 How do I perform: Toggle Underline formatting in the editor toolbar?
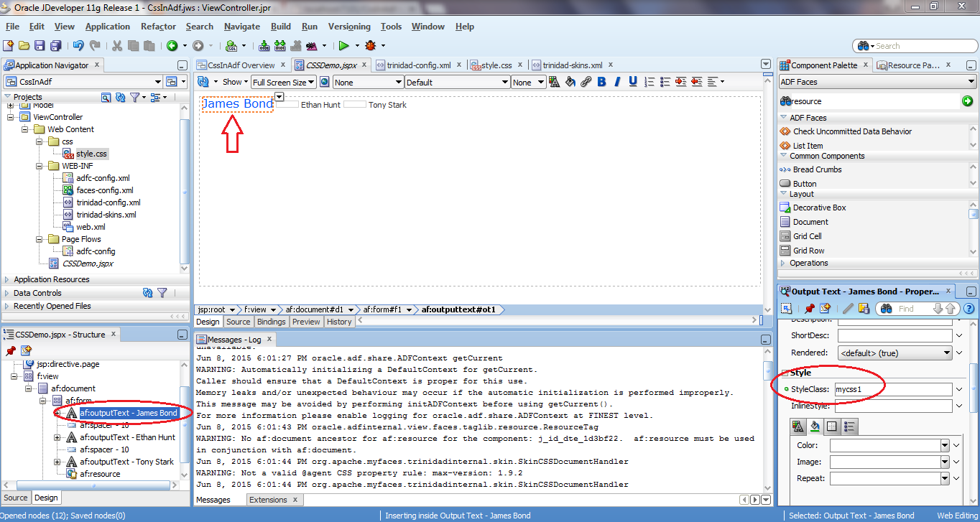click(633, 82)
